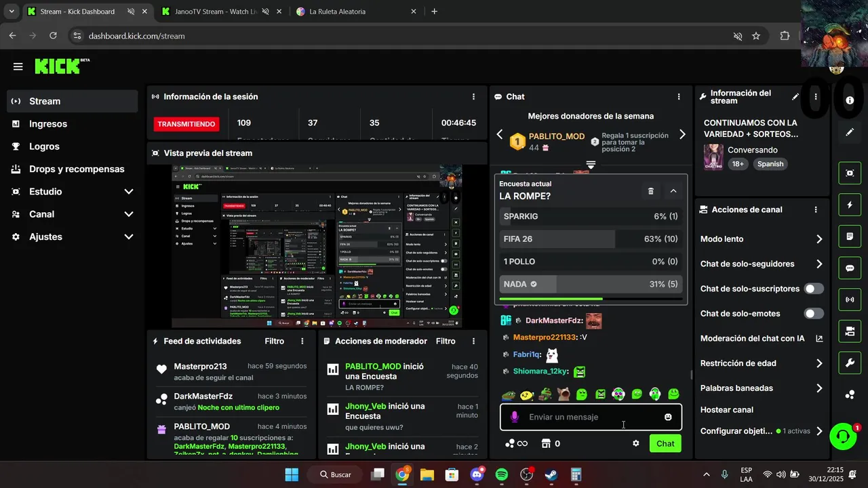The image size is (868, 488).
Task: Click the 18+ tag
Action: [x=738, y=164]
